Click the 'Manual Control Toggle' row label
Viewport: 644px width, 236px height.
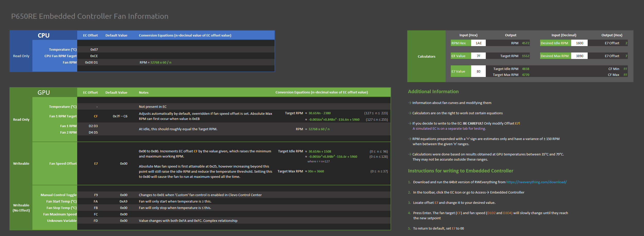click(x=59, y=195)
